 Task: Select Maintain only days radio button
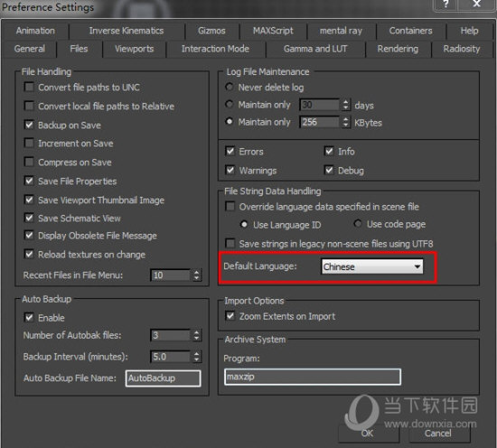pos(230,104)
